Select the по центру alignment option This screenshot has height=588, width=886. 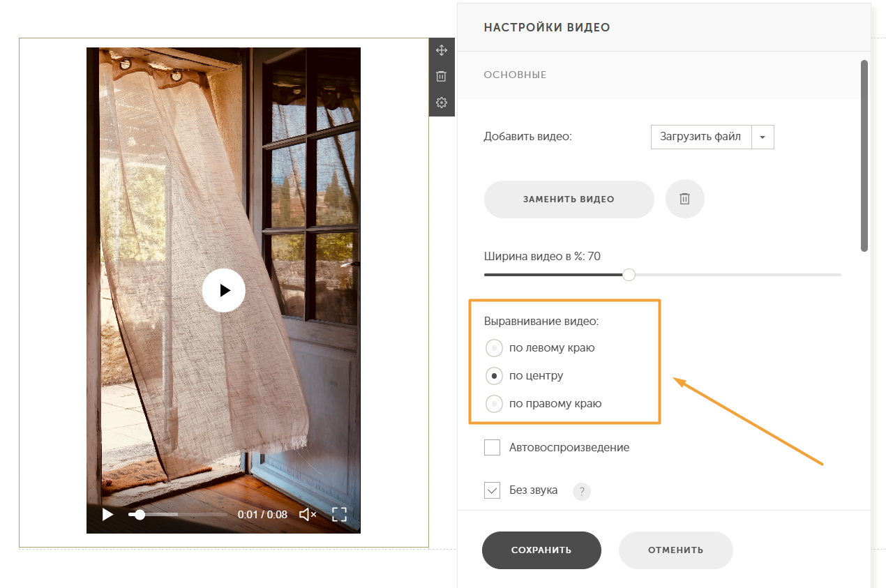(x=525, y=375)
